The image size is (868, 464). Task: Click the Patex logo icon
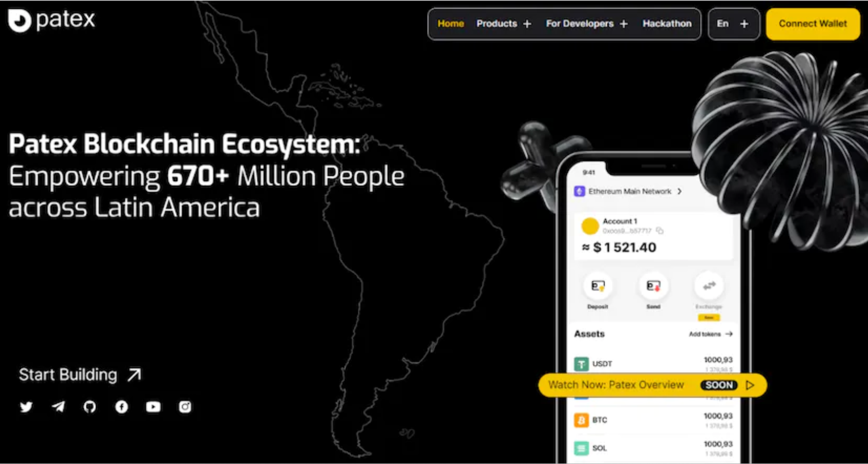point(20,21)
